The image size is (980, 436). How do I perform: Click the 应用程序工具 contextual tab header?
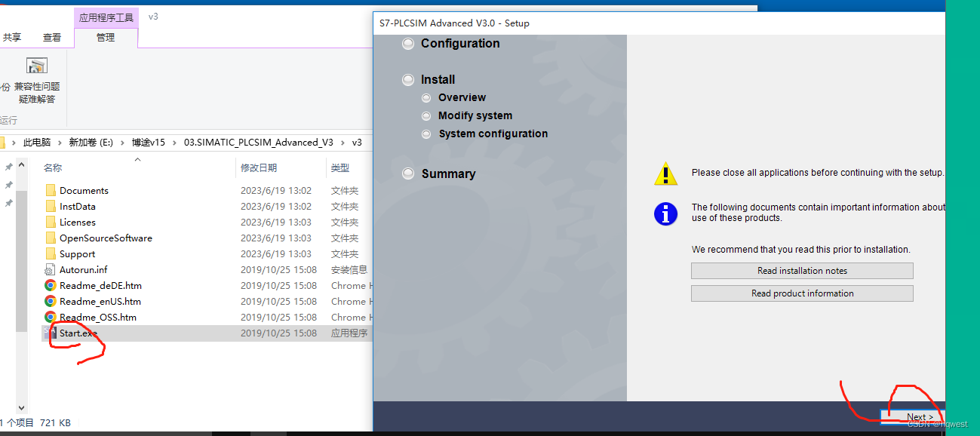[106, 17]
